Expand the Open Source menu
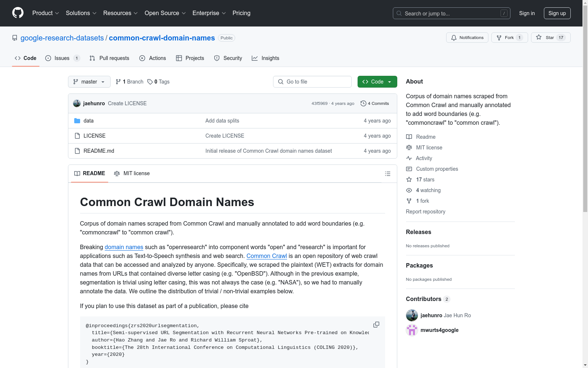Screen dimensions: 588x368 (x=165, y=13)
